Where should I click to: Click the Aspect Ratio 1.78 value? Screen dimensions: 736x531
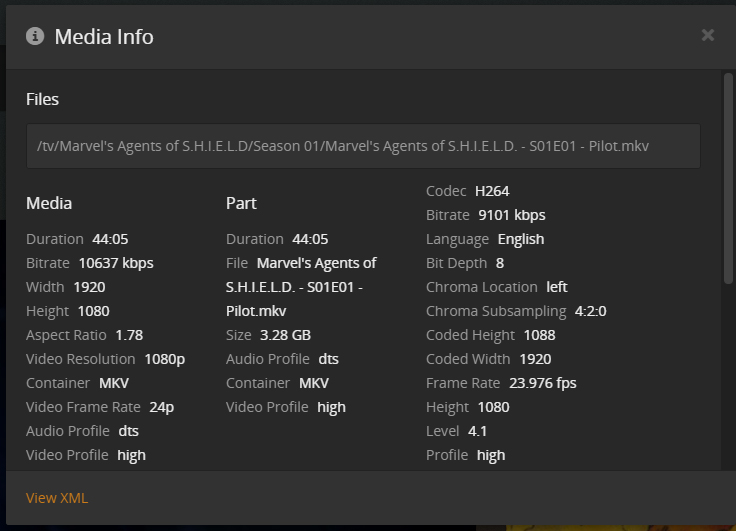[x=129, y=335]
